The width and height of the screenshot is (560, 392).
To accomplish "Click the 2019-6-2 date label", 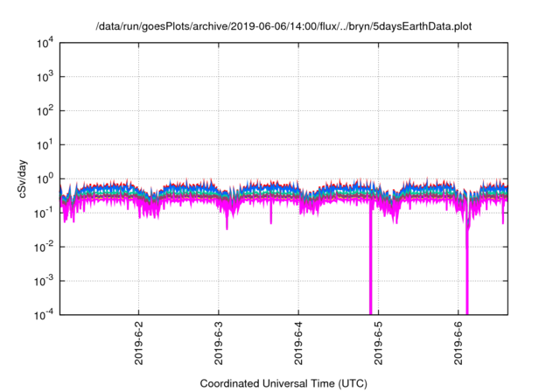I will (138, 343).
